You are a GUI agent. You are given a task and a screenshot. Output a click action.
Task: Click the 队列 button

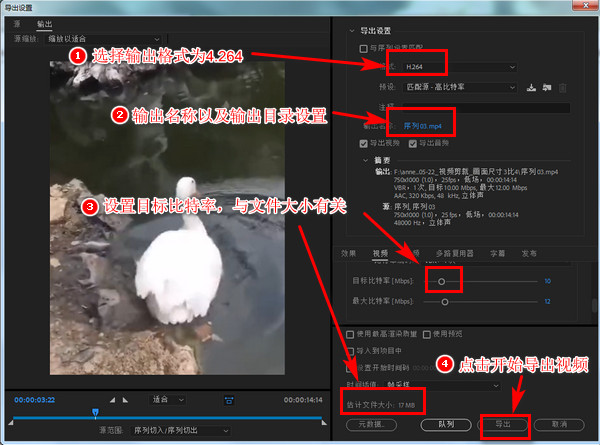(446, 425)
